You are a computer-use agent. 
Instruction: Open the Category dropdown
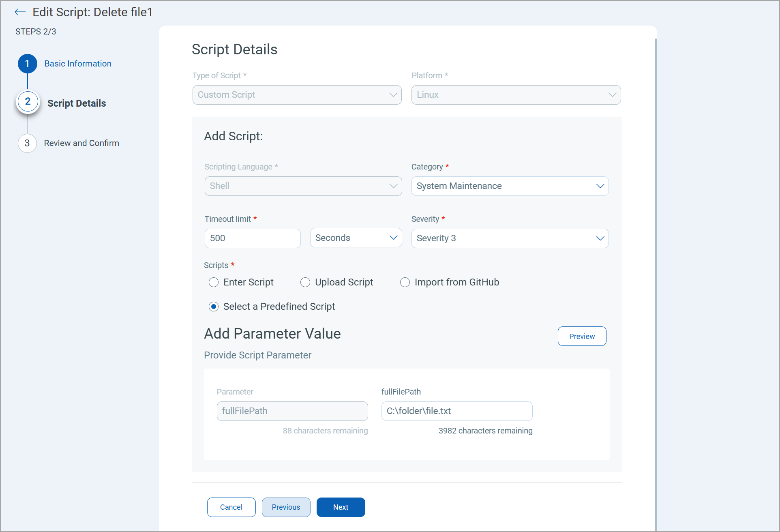(x=510, y=186)
